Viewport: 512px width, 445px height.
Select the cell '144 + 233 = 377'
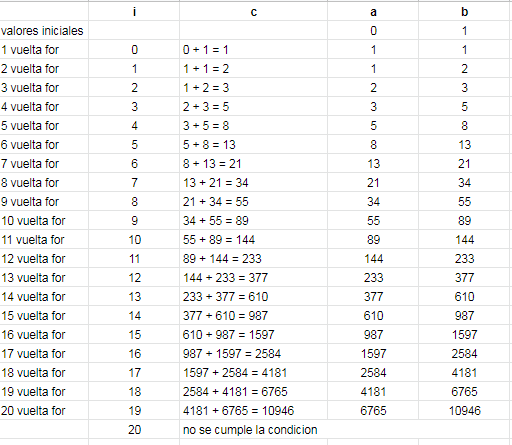tap(253, 277)
